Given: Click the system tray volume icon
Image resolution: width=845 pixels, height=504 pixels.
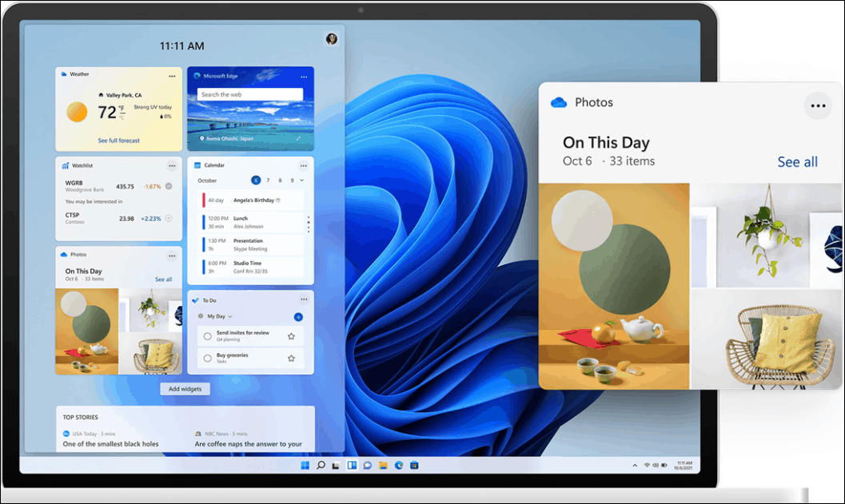Looking at the screenshot, I should click(x=656, y=465).
